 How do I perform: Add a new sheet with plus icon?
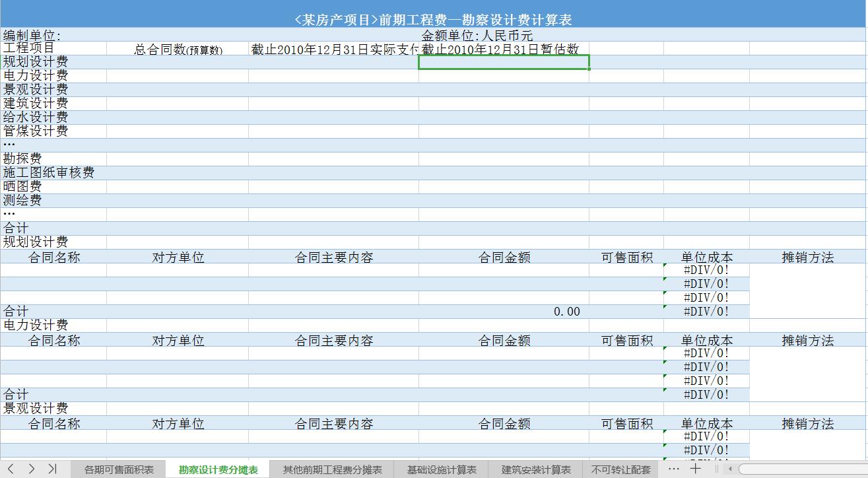pyautogui.click(x=695, y=469)
